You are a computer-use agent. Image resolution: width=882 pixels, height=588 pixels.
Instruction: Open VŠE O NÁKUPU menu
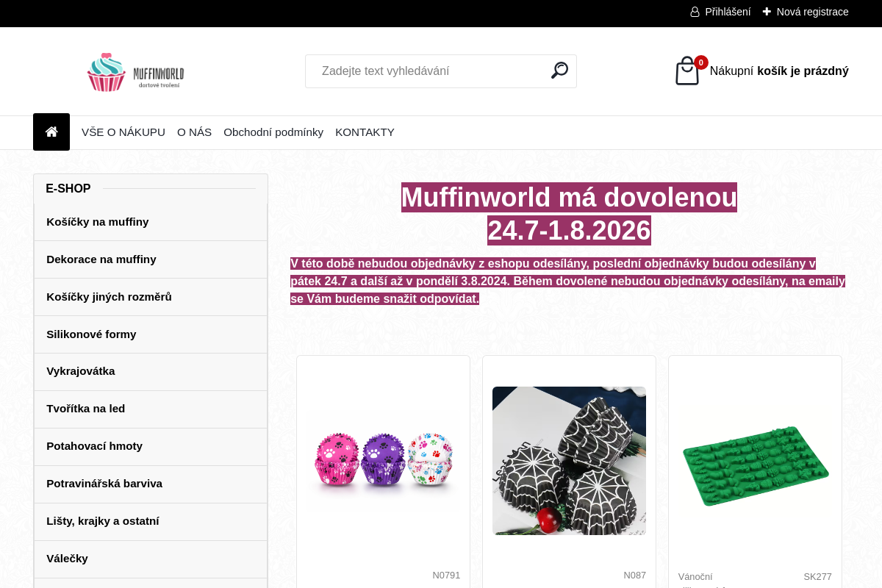(x=123, y=132)
